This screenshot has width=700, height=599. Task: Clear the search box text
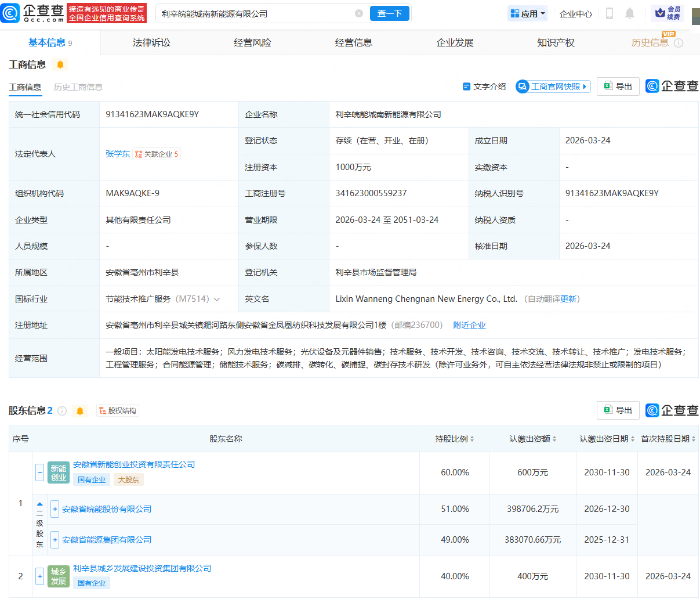point(359,13)
